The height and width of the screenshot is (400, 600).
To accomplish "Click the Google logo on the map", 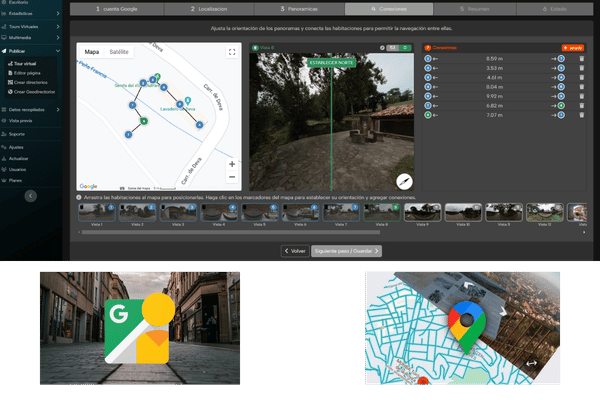I will coord(88,186).
